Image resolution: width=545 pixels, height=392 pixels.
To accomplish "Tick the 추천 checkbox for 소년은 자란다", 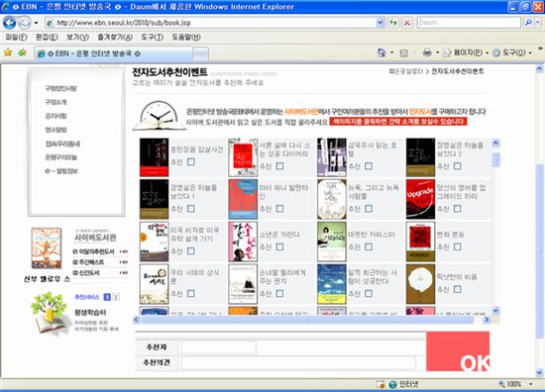I will (279, 246).
